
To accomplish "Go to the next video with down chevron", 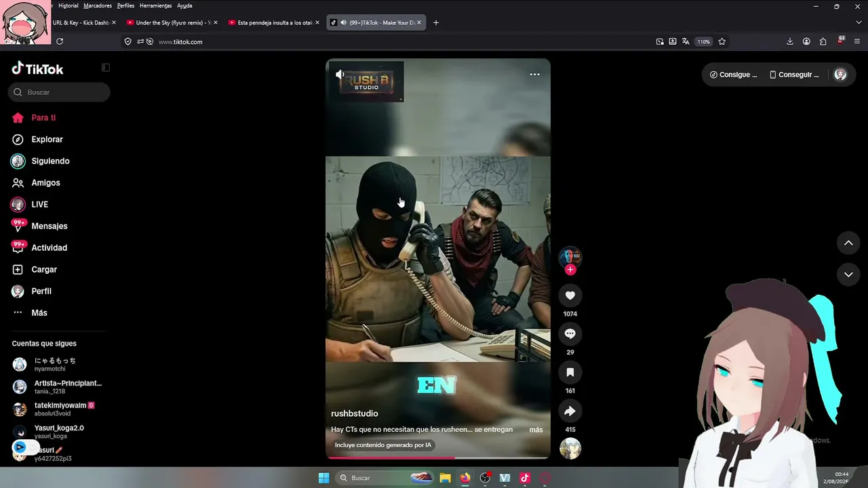I will [x=848, y=274].
